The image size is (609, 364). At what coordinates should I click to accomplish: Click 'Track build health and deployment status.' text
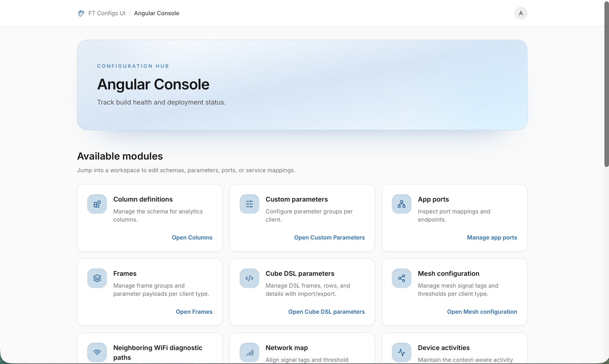point(161,102)
